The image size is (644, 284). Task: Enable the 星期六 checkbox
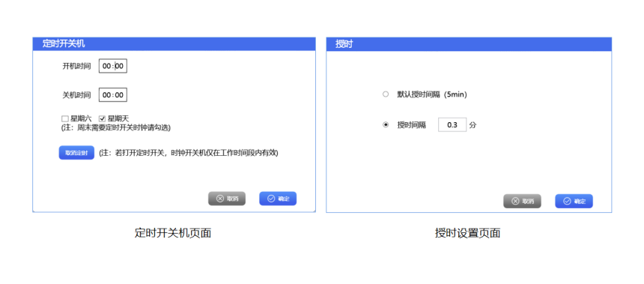point(64,119)
